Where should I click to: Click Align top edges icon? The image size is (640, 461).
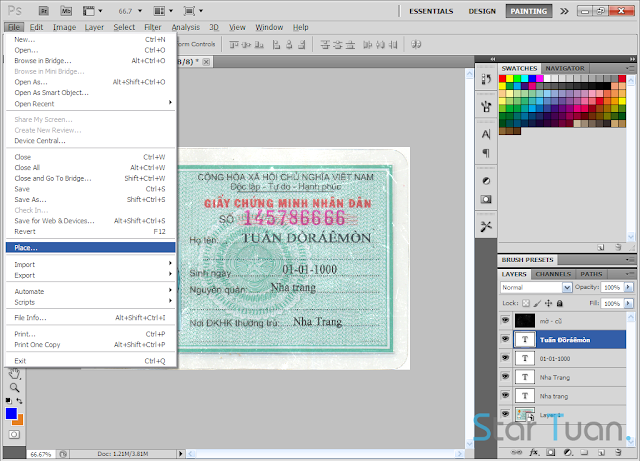click(233, 45)
